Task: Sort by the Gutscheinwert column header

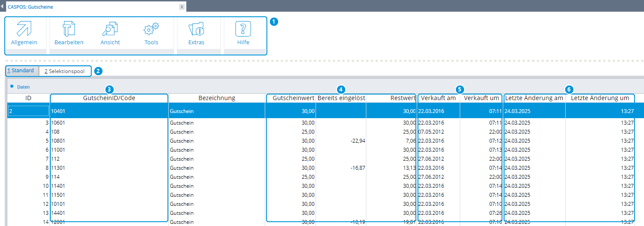Action: (291, 98)
